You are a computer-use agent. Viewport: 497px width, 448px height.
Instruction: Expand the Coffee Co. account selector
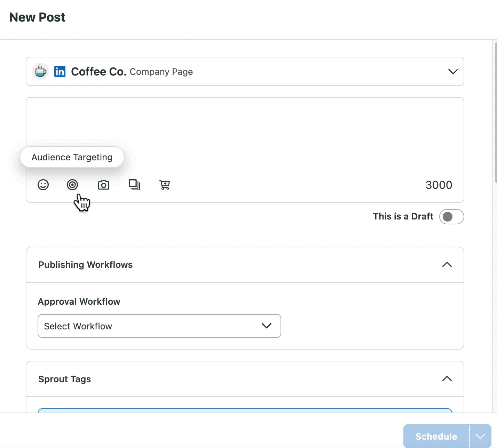click(x=453, y=71)
